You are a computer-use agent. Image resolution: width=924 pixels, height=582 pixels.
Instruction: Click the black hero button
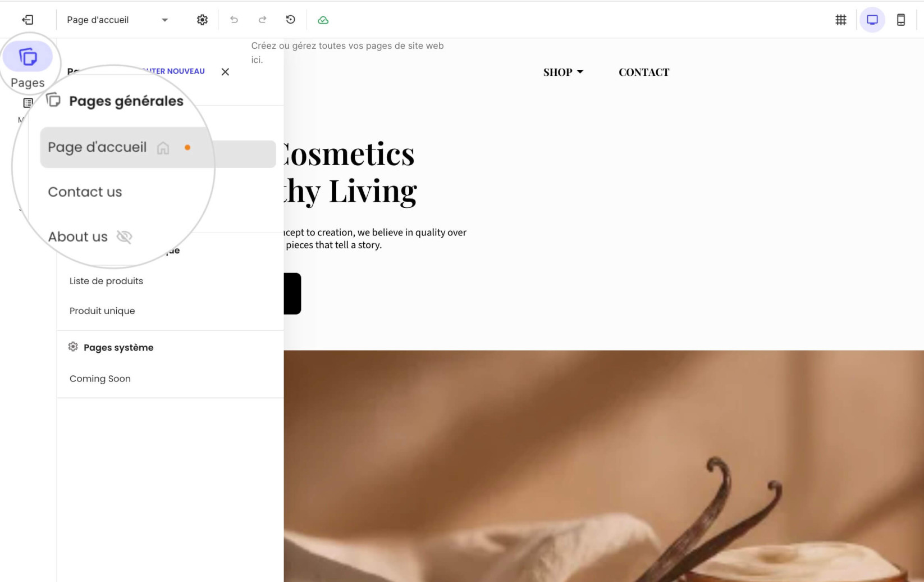[x=292, y=294]
